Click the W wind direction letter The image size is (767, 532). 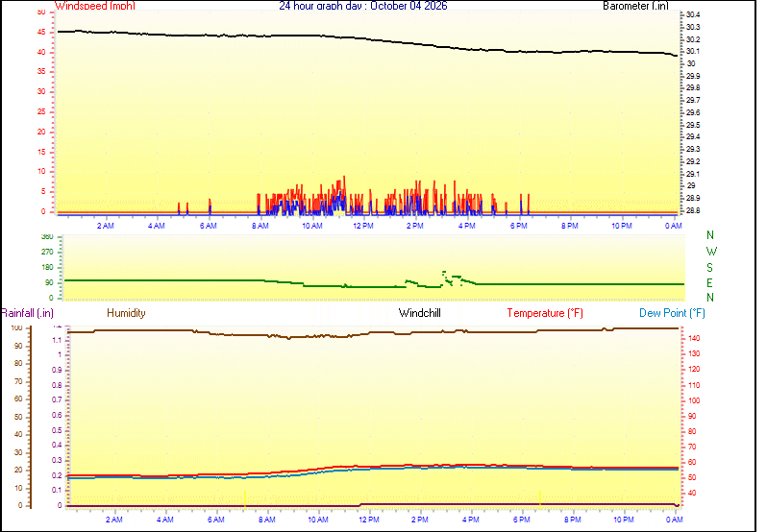pyautogui.click(x=711, y=252)
